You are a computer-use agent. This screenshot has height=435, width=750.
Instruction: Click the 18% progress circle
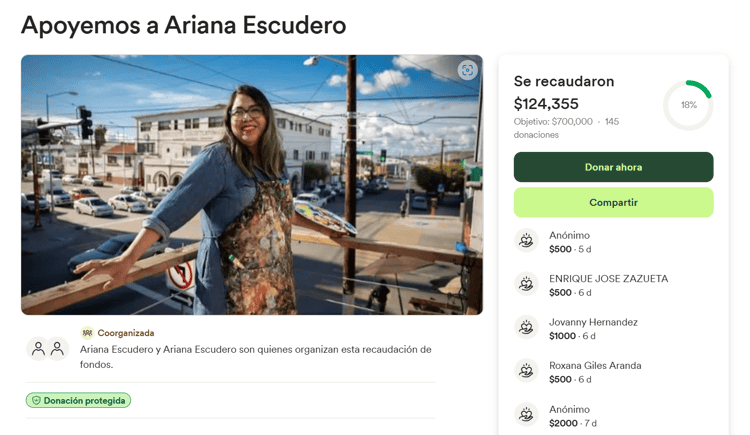[688, 105]
